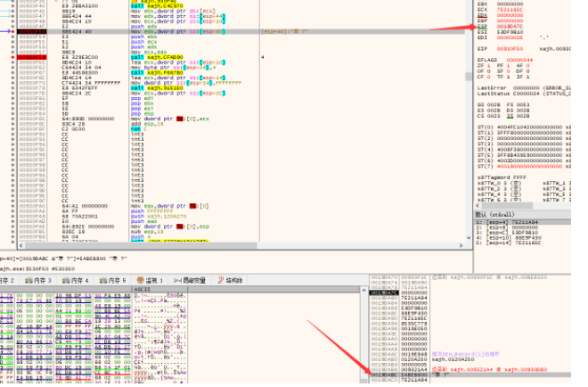Click the dump panel scroll up arrow
Viewport: 588px width, 387px height.
click(x=363, y=290)
